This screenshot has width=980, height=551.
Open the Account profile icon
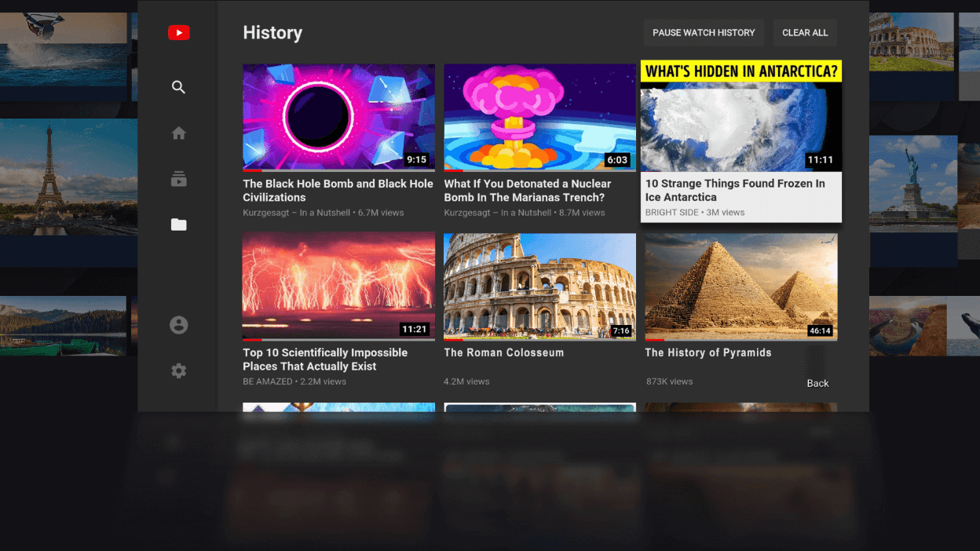pos(178,325)
